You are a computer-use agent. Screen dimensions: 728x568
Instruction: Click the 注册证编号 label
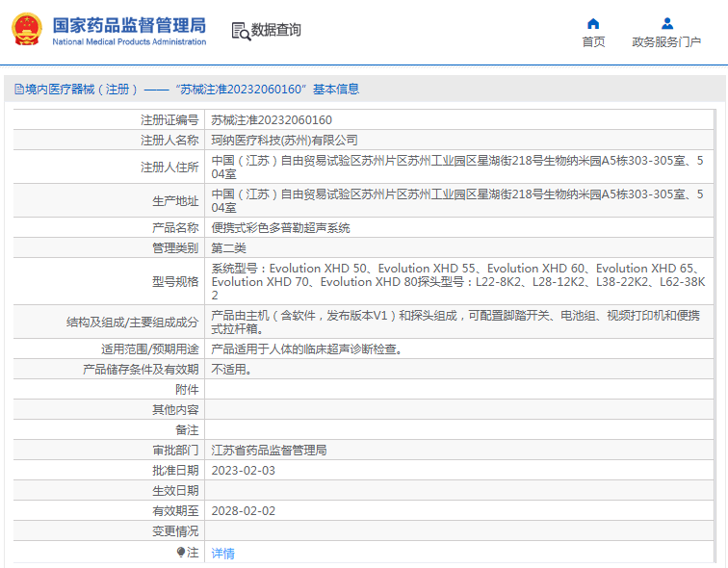point(169,120)
